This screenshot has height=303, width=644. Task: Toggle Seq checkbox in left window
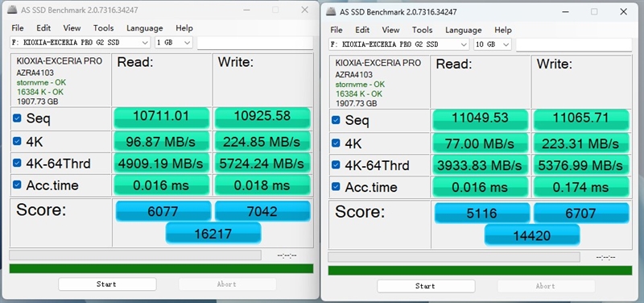pyautogui.click(x=17, y=118)
